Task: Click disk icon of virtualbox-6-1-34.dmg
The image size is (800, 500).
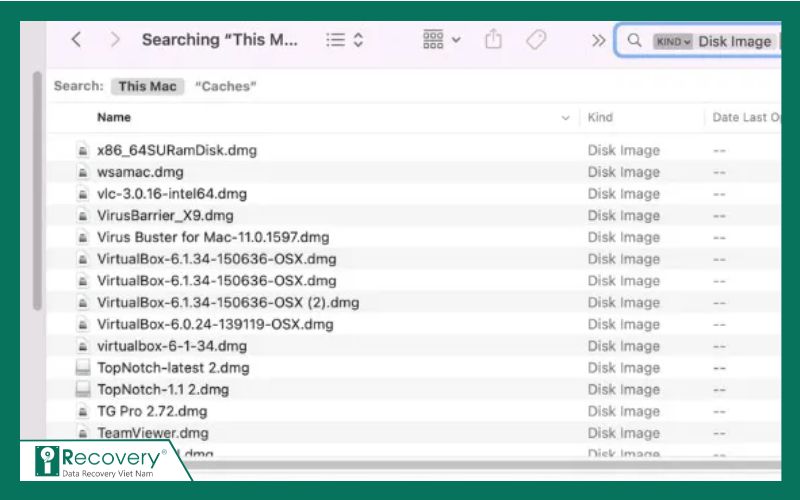Action: click(83, 346)
